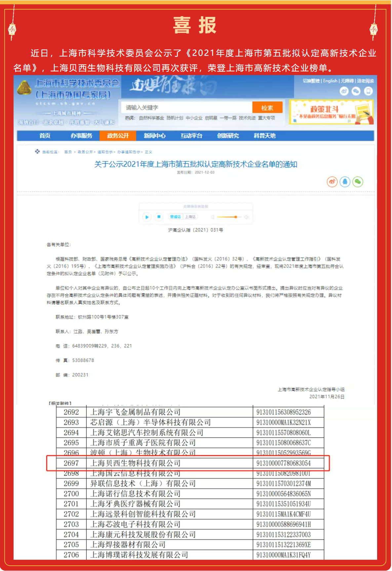Open the 政策北斗 banner

(332, 112)
